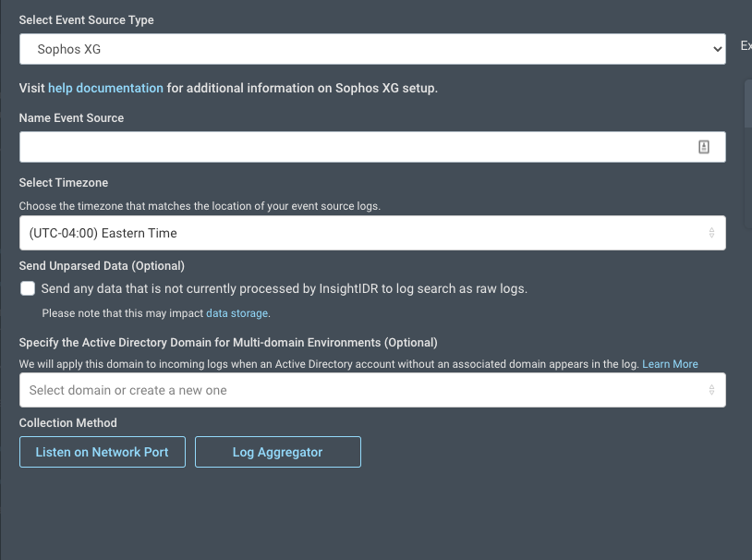Image resolution: width=752 pixels, height=560 pixels.
Task: Click the 'Select Timezone' field label
Action: [x=64, y=183]
